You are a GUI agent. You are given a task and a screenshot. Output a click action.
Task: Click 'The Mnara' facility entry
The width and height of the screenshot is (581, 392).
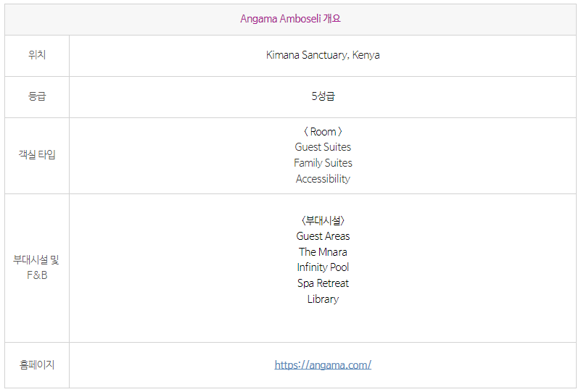tap(323, 252)
